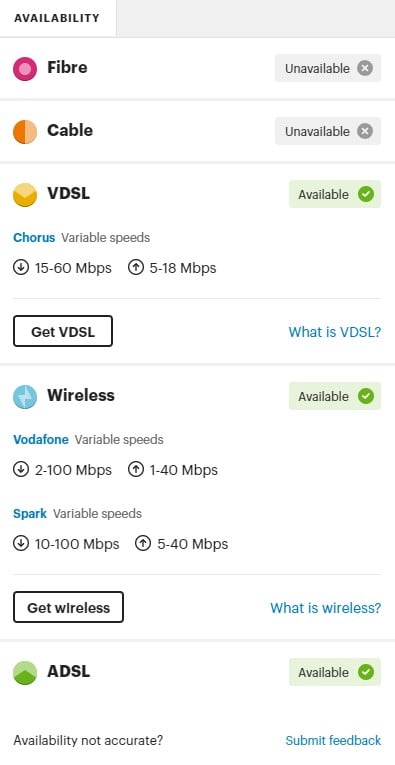Screen dimensions: 395x765
Task: Click the green ADSL icon
Action: tap(25, 673)
